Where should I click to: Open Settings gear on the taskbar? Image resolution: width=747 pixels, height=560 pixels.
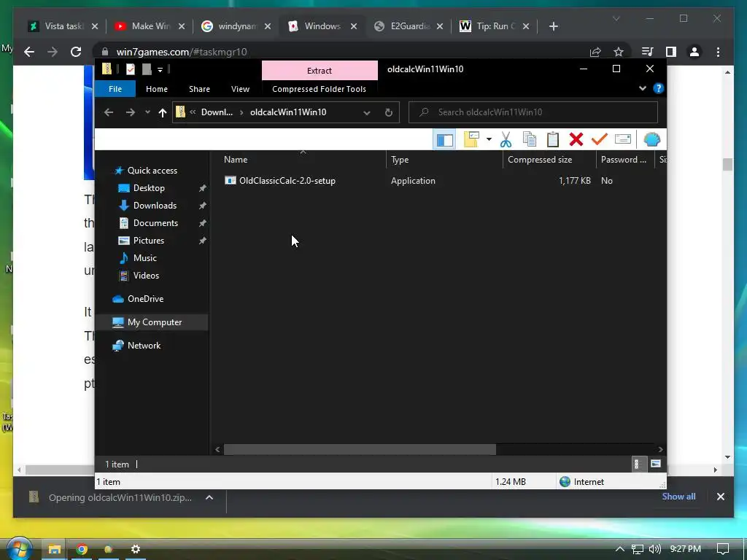point(136,549)
